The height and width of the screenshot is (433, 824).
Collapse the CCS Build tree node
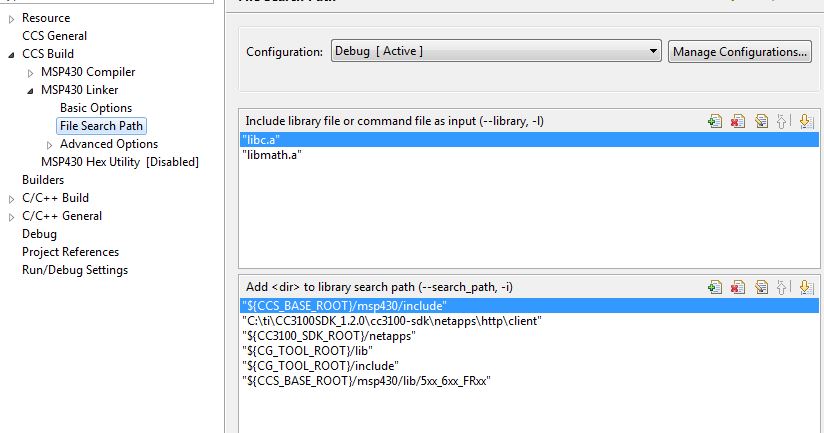tap(12, 55)
